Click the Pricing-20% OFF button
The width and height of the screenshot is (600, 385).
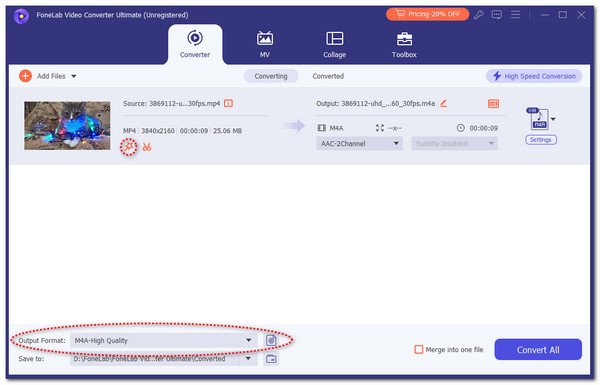tap(427, 14)
